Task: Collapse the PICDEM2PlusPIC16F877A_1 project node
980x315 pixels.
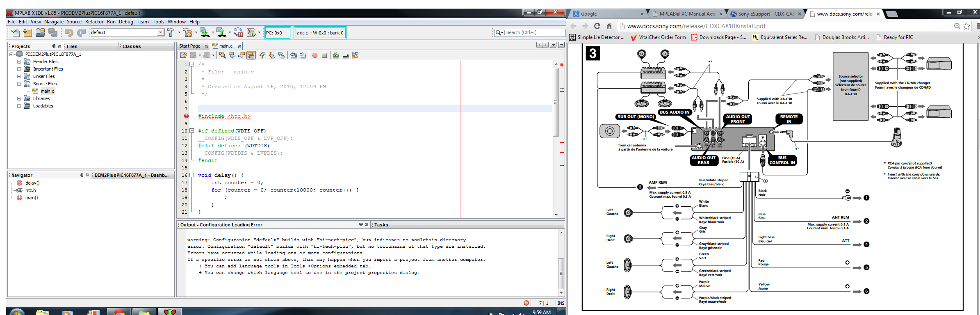Action: (x=12, y=54)
